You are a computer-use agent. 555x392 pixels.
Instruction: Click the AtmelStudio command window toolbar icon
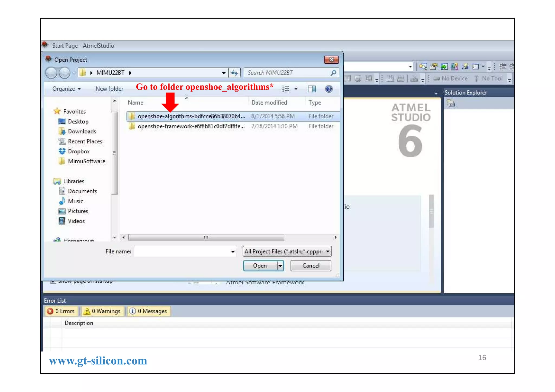pyautogui.click(x=476, y=66)
